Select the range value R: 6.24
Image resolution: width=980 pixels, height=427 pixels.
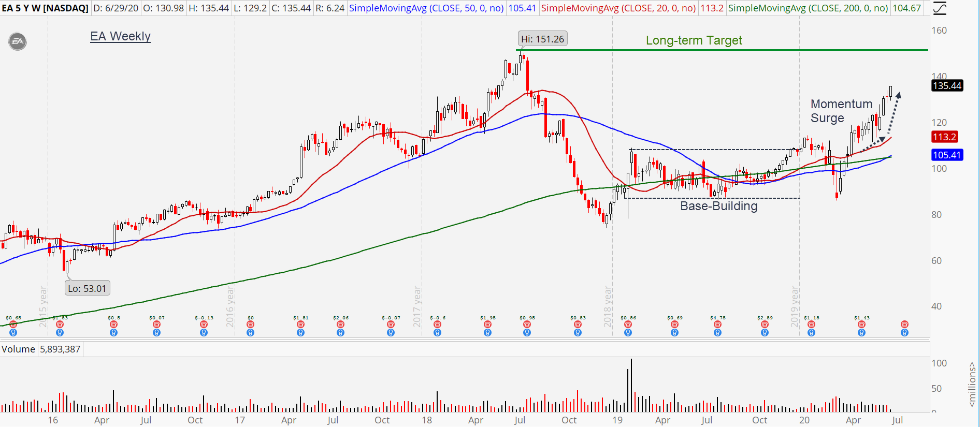coord(330,8)
